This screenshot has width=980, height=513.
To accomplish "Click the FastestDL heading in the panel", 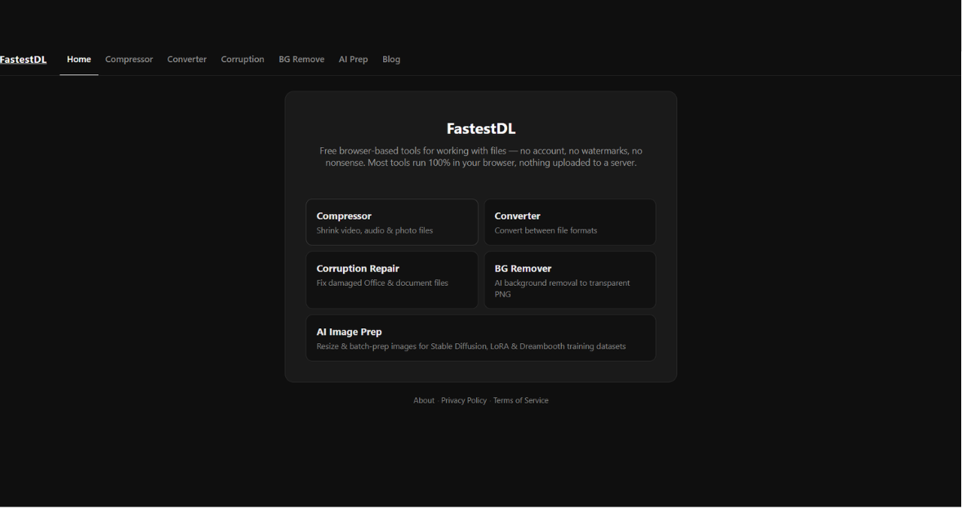I will pos(481,128).
